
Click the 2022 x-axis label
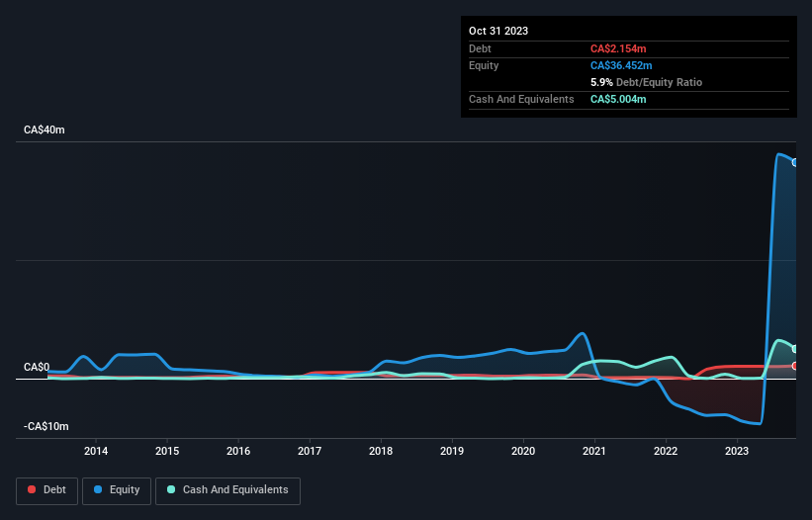coord(666,451)
